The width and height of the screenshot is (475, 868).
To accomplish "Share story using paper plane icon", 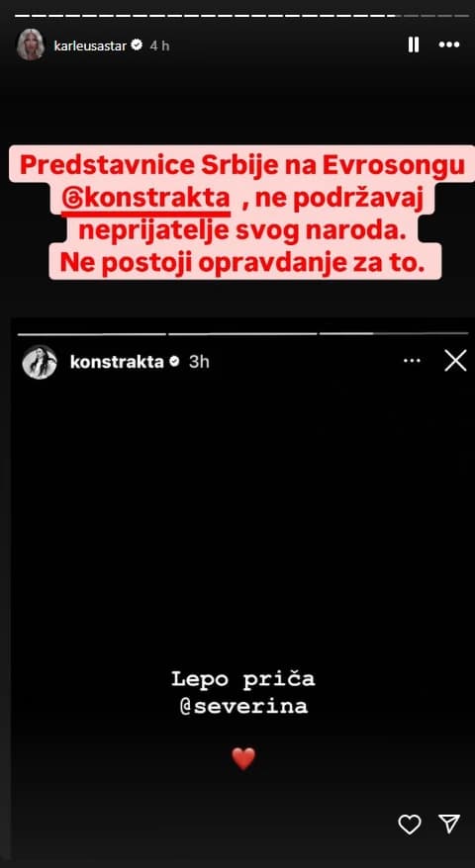I will point(448,825).
